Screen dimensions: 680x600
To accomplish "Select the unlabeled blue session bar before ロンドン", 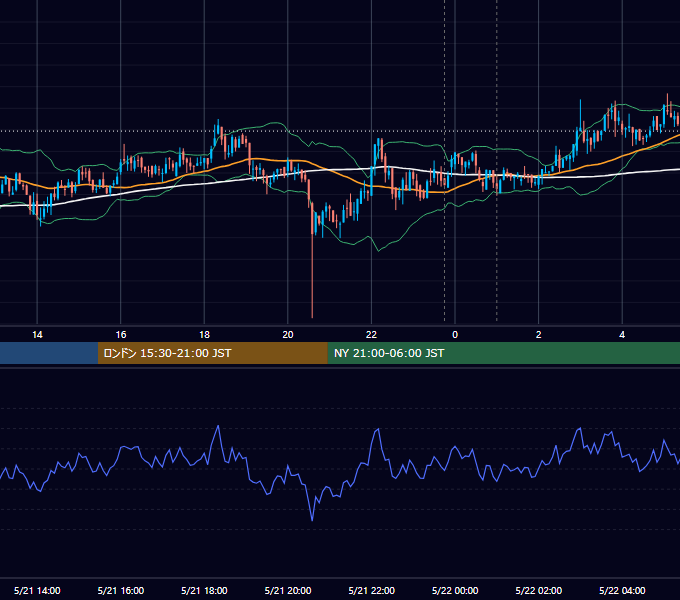I will tap(49, 353).
